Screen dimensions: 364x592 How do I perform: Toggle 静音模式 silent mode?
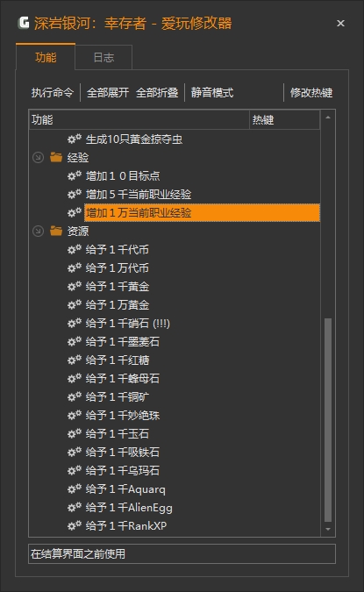212,92
